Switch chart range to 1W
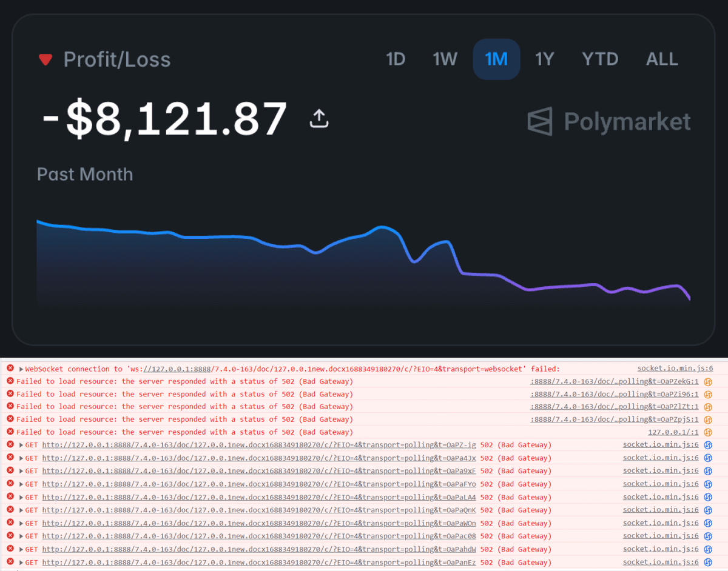The width and height of the screenshot is (728, 571). click(x=445, y=59)
